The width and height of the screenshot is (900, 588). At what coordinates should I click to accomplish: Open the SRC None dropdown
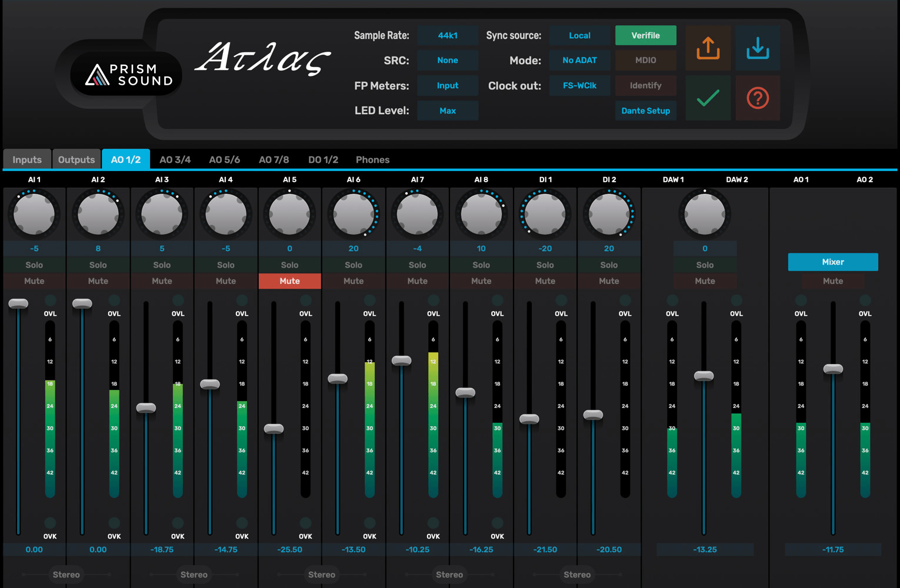pyautogui.click(x=448, y=60)
